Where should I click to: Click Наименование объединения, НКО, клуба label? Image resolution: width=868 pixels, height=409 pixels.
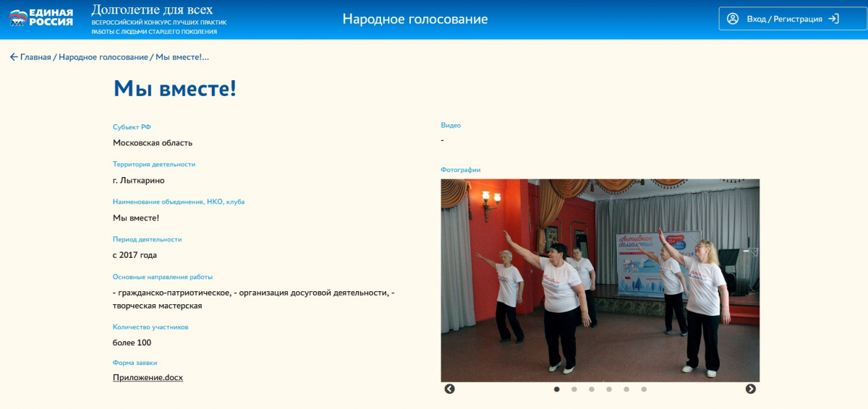pos(179,202)
